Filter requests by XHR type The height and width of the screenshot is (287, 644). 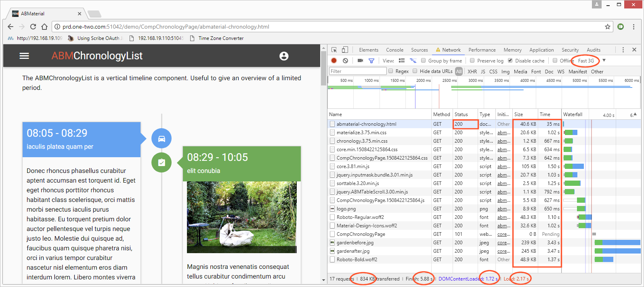click(x=472, y=71)
